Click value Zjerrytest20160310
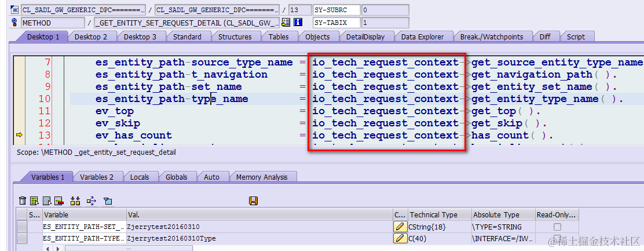Image resolution: width=644 pixels, height=251 pixels. [163, 227]
